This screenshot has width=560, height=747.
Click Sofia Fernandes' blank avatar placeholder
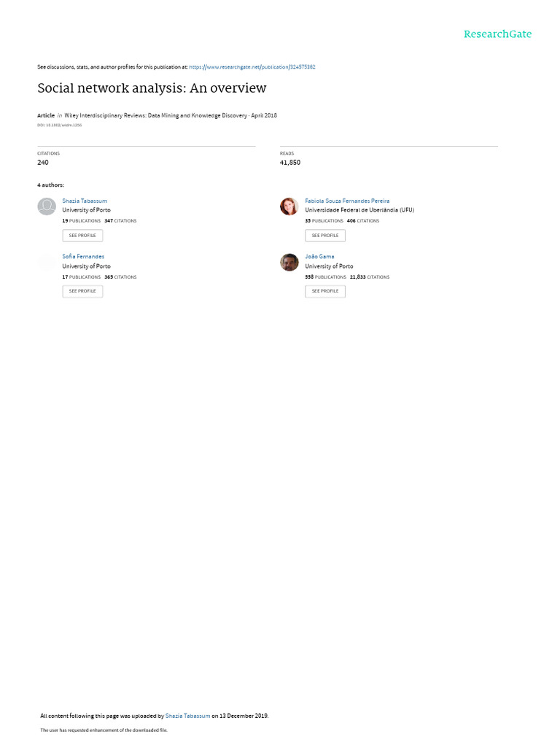pyautogui.click(x=47, y=262)
